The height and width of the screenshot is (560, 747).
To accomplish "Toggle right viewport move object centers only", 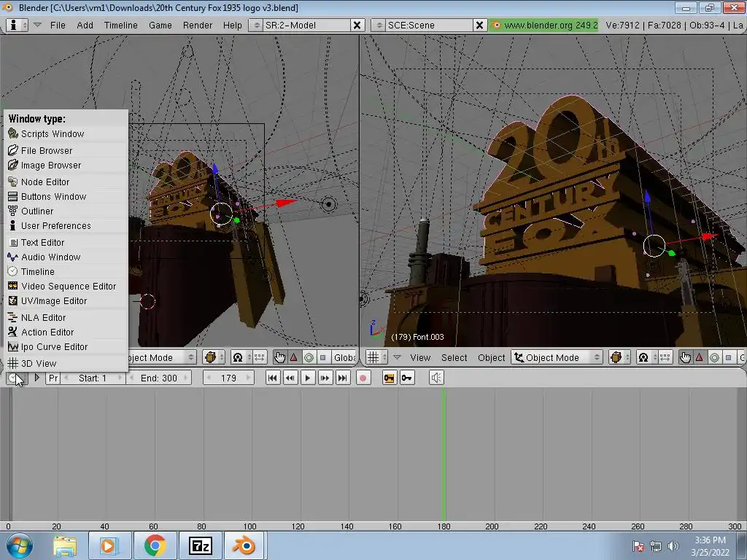I will point(665,357).
